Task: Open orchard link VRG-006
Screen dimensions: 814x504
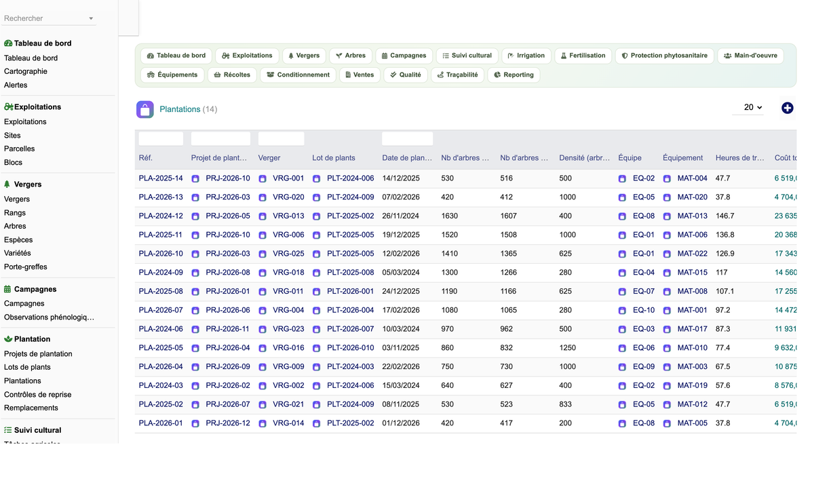Action: click(288, 235)
